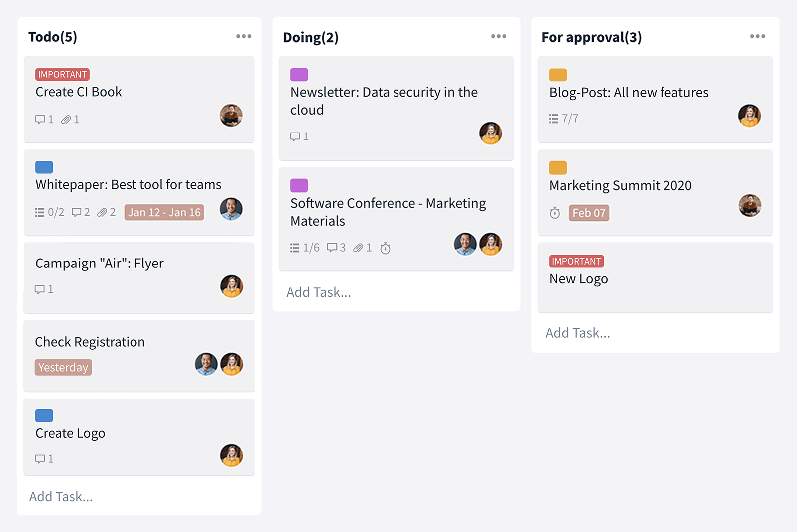Click Add Task in the Todo column
The height and width of the screenshot is (532, 797).
(x=61, y=497)
